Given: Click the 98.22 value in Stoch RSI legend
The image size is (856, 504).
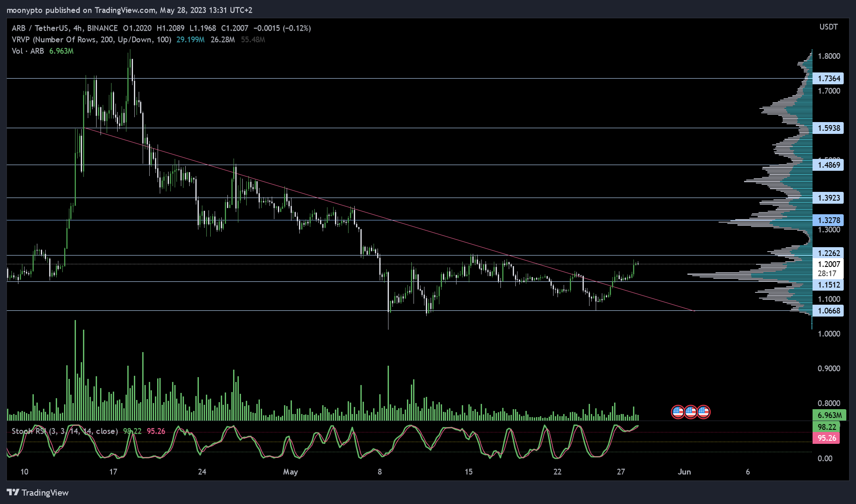Looking at the screenshot, I should 132,431.
